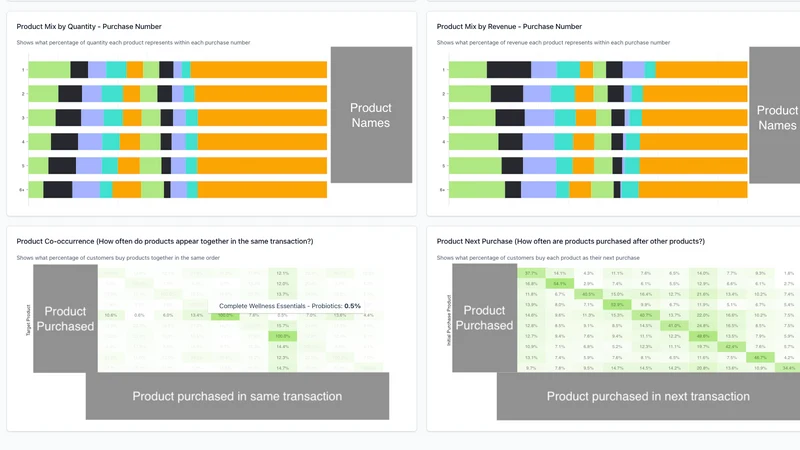Image resolution: width=800 pixels, height=450 pixels.
Task: Click the subtitle 'customers buy products together in the same order'
Action: (x=118, y=258)
